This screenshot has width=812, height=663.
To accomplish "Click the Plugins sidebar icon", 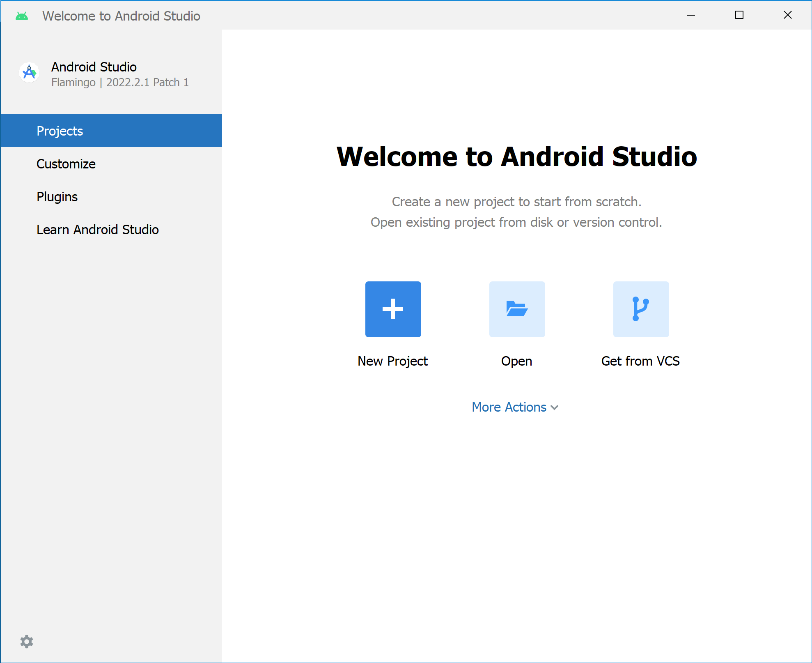I will pyautogui.click(x=57, y=196).
